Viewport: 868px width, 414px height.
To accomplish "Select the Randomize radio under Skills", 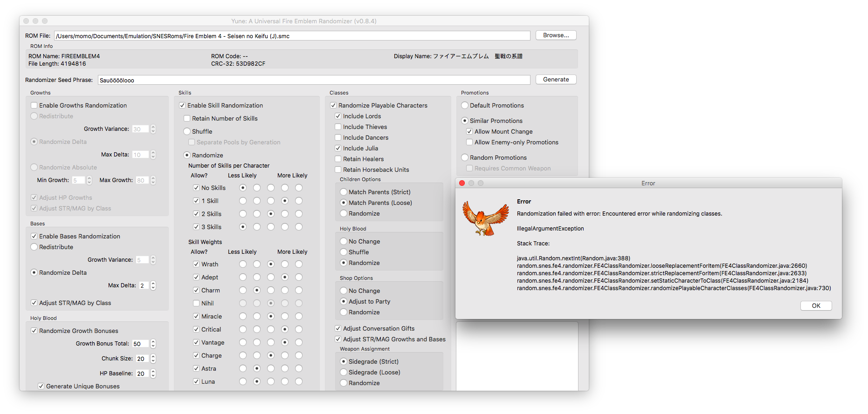I will coord(187,155).
